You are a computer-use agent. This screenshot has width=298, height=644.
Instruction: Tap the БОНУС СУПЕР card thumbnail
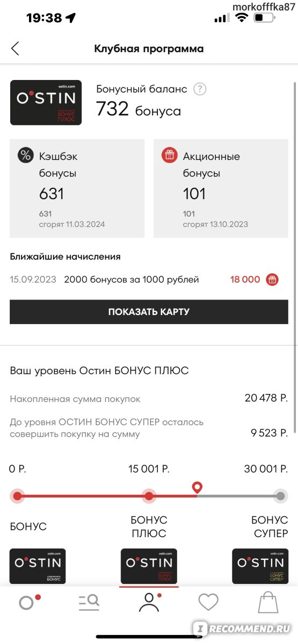pos(260,566)
